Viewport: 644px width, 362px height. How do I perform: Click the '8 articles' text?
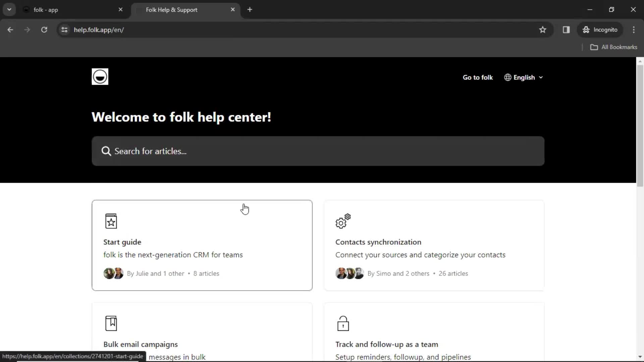coord(206,274)
